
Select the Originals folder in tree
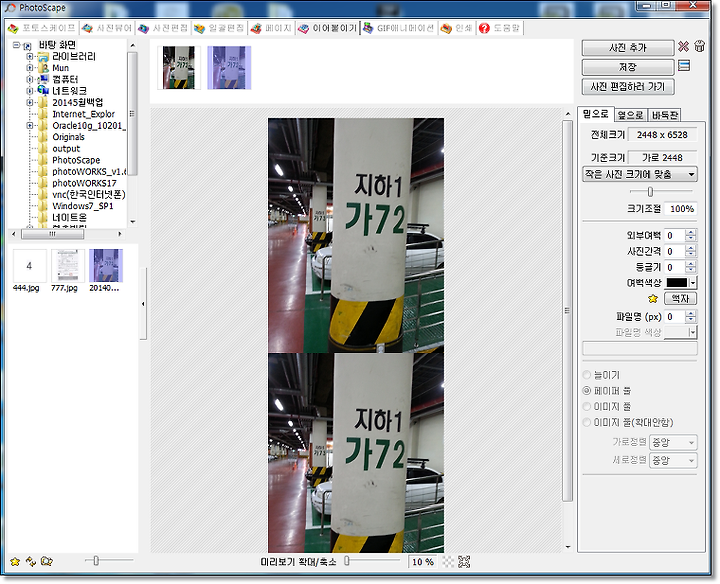coord(68,137)
